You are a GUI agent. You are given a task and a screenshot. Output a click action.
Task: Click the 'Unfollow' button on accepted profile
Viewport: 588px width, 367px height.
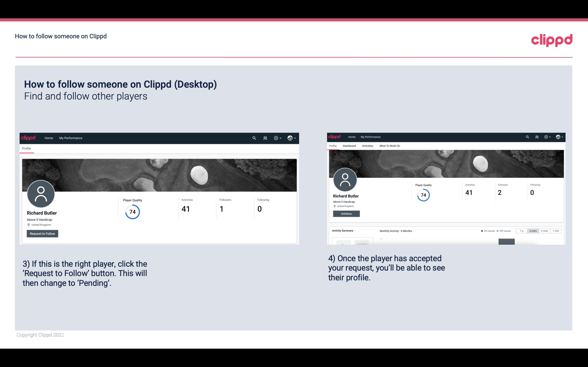(x=346, y=214)
